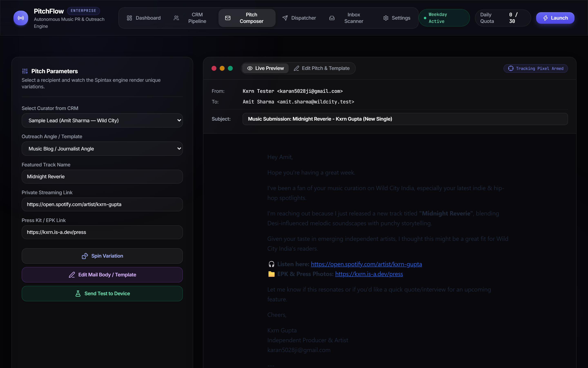Click the red window dot
Viewport: 588px width, 368px height.
(x=214, y=68)
